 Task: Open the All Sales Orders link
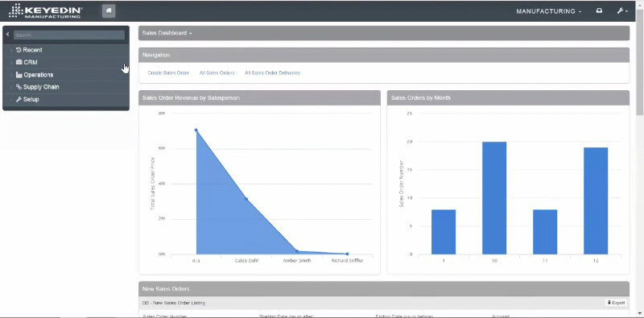217,72
